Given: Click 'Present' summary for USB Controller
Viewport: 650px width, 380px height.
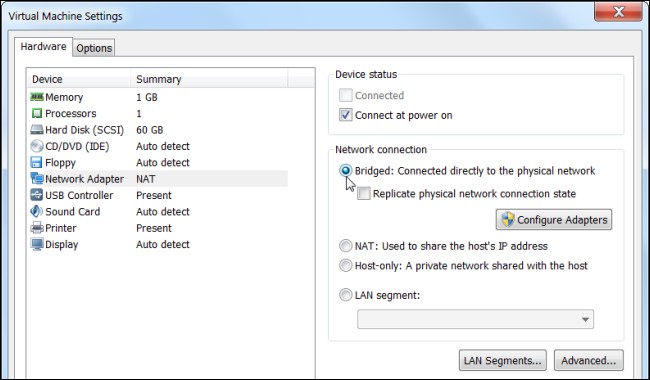Looking at the screenshot, I should point(154,195).
